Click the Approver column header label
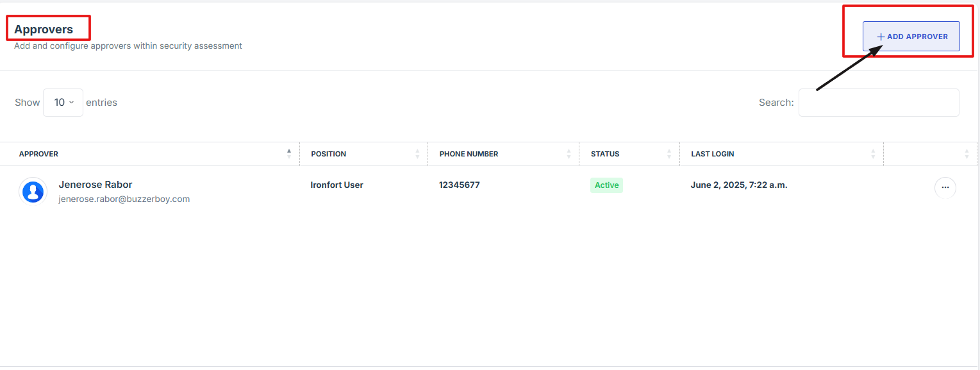 38,154
